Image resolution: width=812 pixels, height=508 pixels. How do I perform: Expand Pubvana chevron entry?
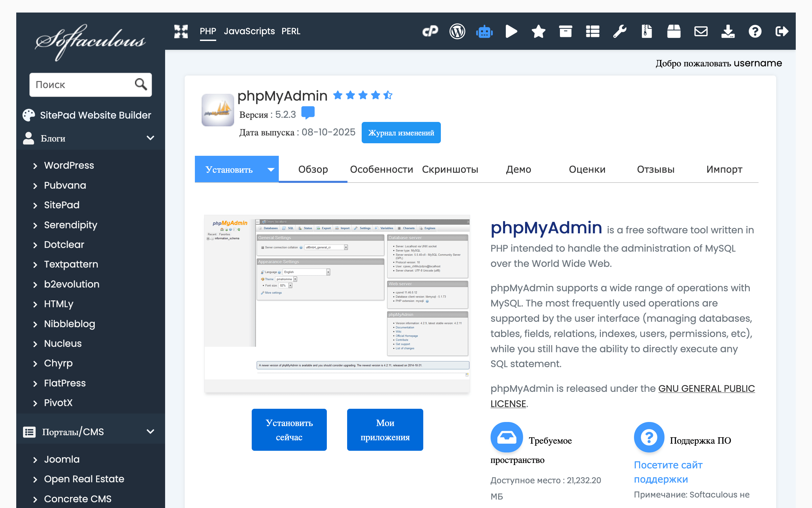click(x=35, y=186)
